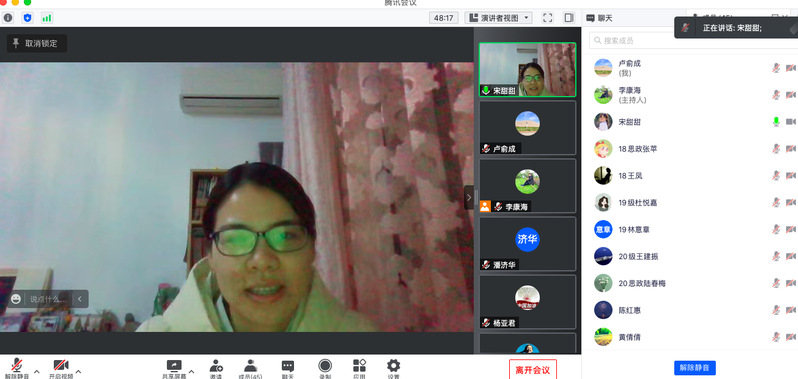Click the 说点什么 message input field
This screenshot has width=798, height=379.
[x=48, y=299]
